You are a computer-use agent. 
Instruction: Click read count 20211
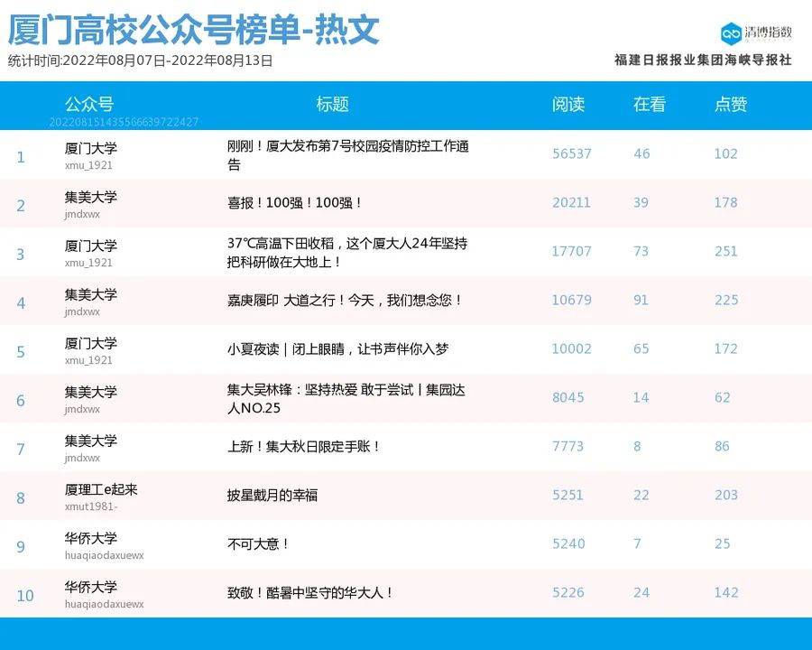click(x=571, y=202)
